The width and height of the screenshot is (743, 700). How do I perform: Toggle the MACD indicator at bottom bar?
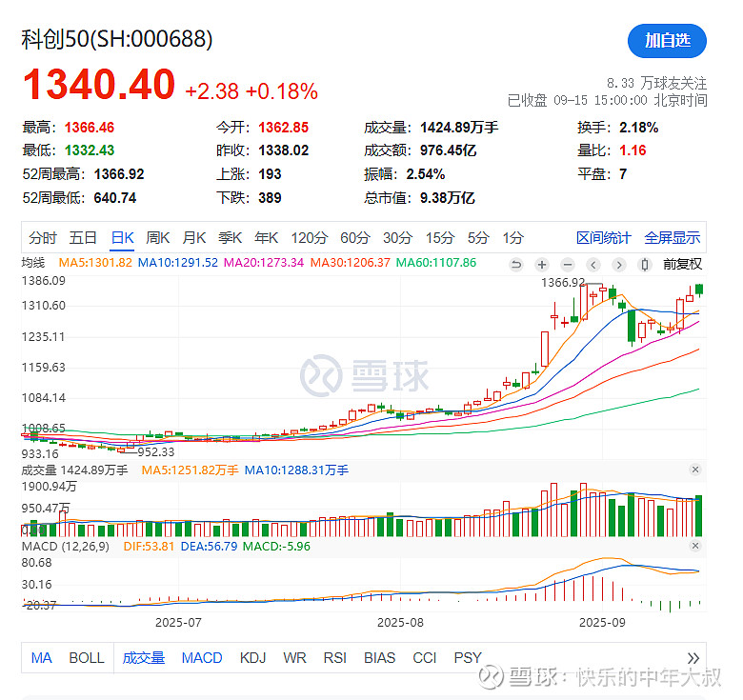coord(202,658)
